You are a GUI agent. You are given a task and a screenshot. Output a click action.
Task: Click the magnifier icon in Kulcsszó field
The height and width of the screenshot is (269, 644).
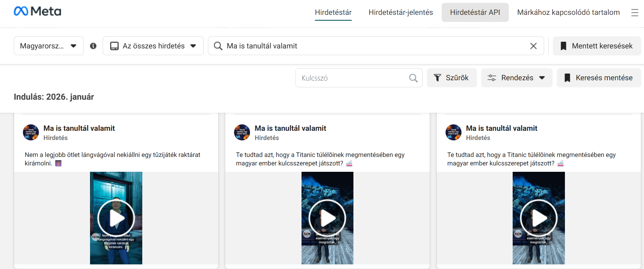pyautogui.click(x=413, y=78)
